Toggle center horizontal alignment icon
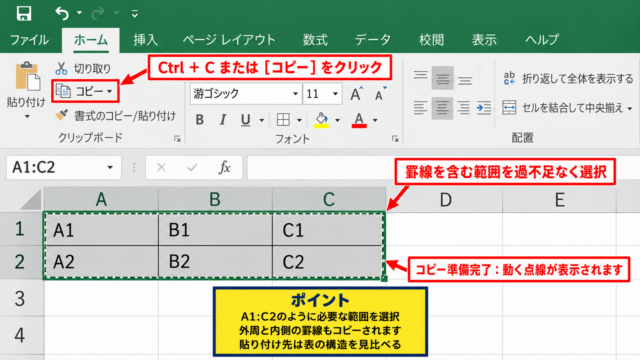640x360 pixels. tap(442, 108)
